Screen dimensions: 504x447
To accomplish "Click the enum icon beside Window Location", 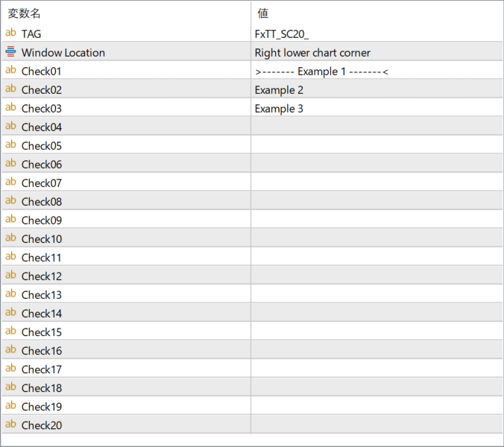I will 10,52.
